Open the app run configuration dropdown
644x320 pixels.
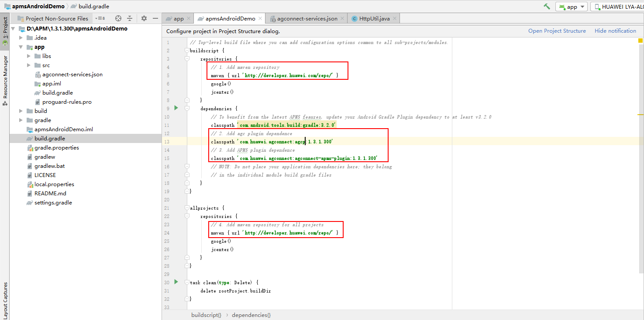[571, 7]
